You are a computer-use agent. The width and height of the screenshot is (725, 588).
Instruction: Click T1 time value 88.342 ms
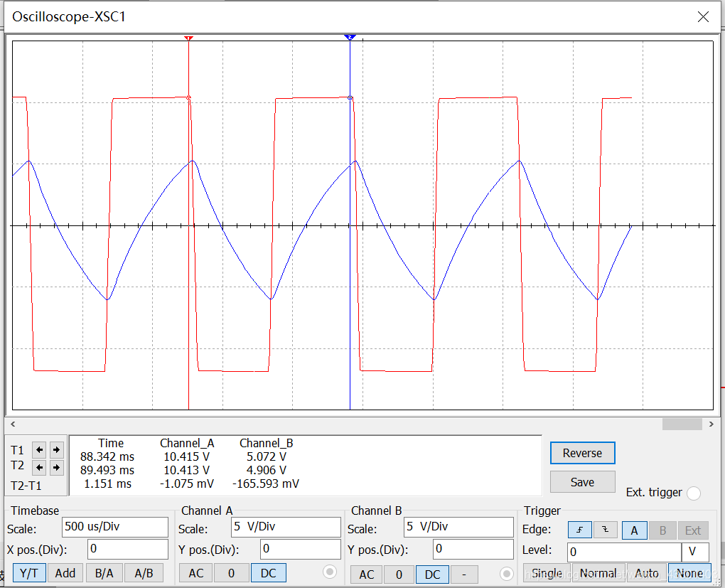point(107,456)
